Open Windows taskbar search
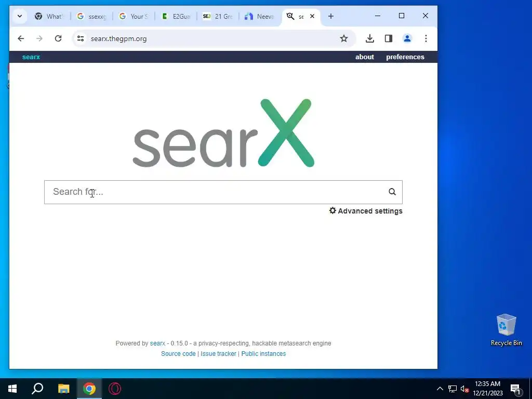The image size is (532, 399). [x=37, y=389]
